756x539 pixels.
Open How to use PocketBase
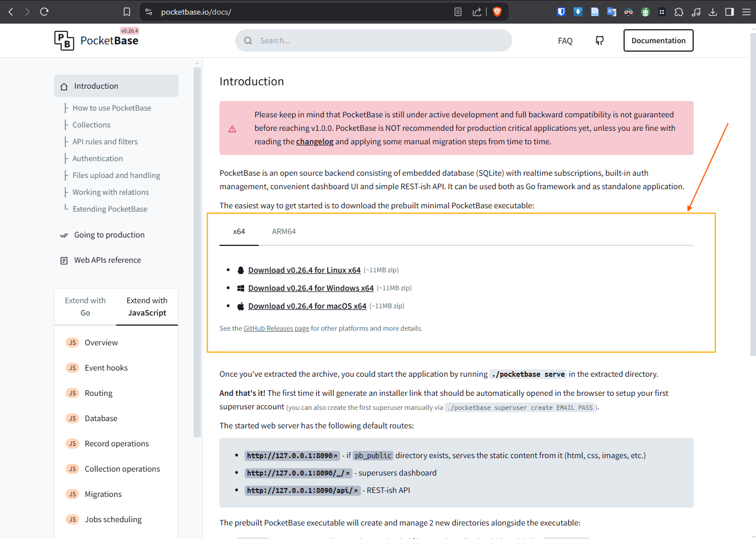(x=112, y=108)
